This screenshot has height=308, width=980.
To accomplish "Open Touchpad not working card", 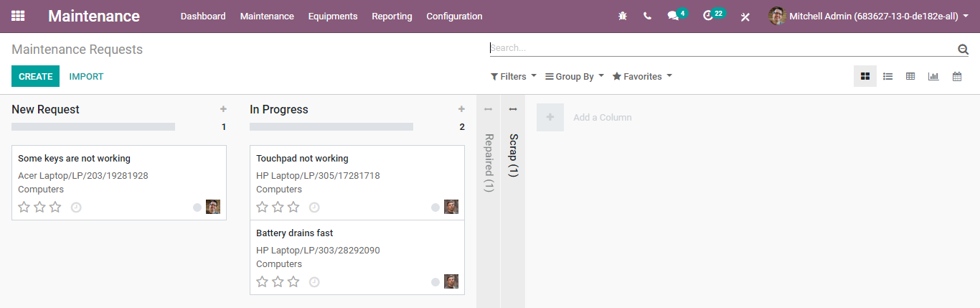I will (x=357, y=182).
